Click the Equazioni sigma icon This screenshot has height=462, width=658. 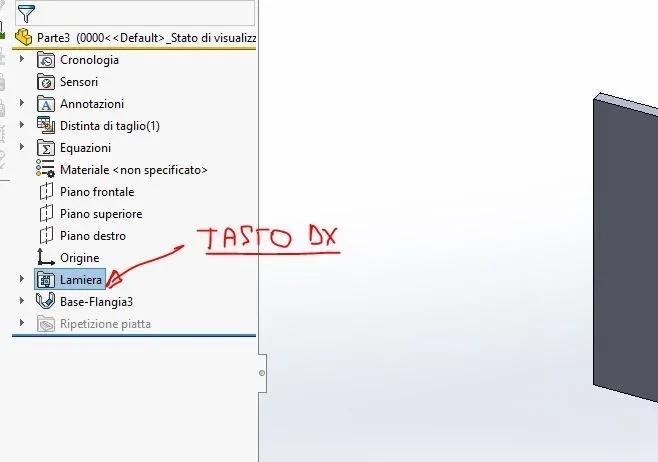pos(46,148)
